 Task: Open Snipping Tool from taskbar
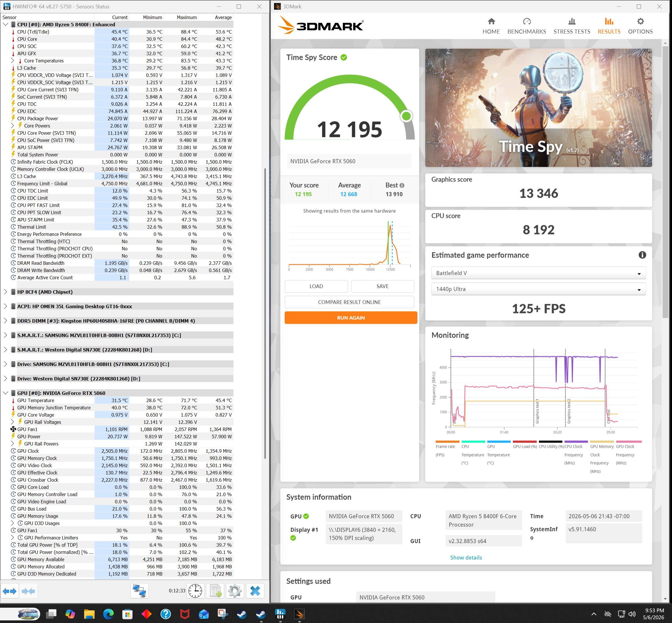click(223, 614)
